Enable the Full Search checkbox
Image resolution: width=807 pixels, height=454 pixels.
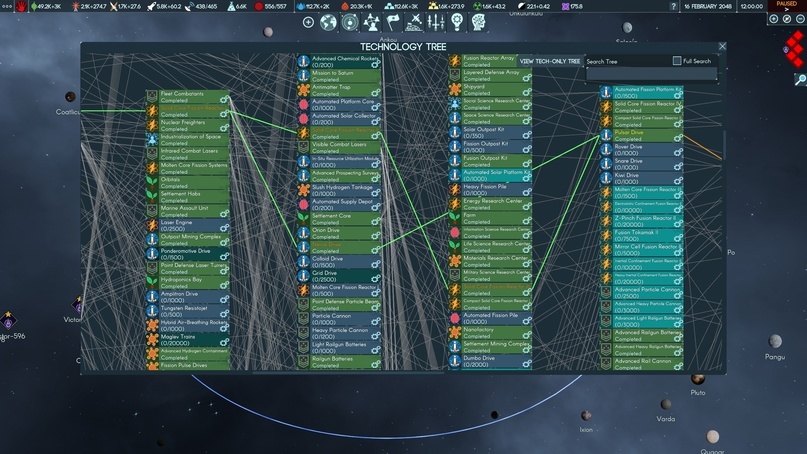click(x=677, y=61)
